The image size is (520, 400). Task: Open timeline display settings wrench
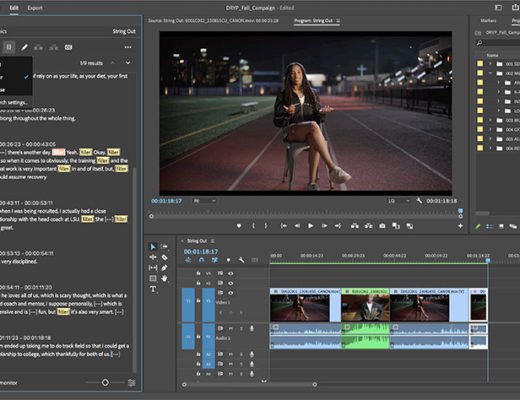point(241,260)
